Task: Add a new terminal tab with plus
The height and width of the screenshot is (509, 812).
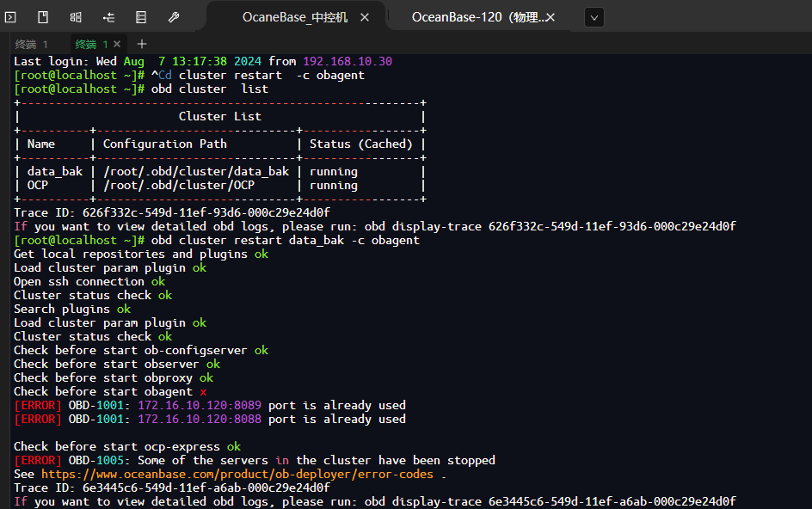Action: [x=142, y=44]
